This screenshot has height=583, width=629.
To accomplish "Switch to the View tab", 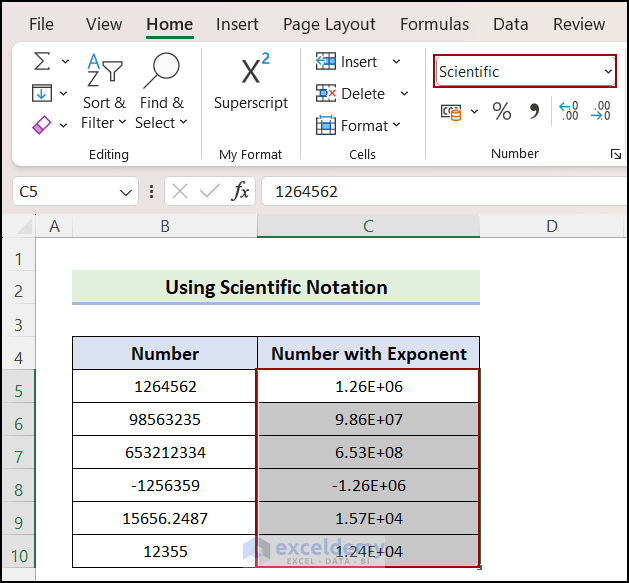I will pos(104,24).
